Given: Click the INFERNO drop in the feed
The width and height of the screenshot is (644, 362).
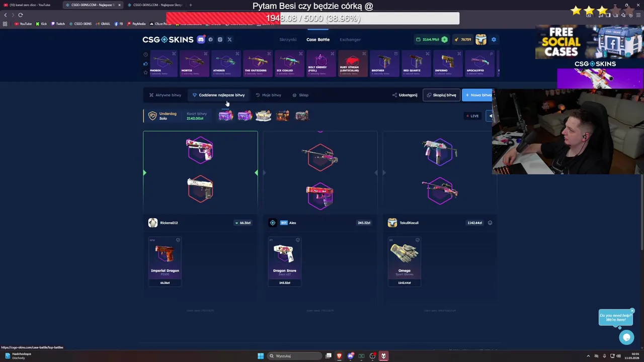Looking at the screenshot, I should (448, 63).
